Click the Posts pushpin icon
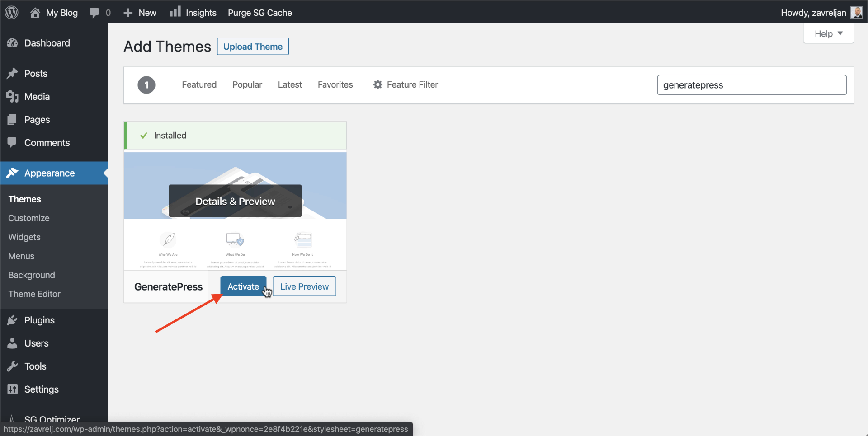868x436 pixels. (x=12, y=73)
